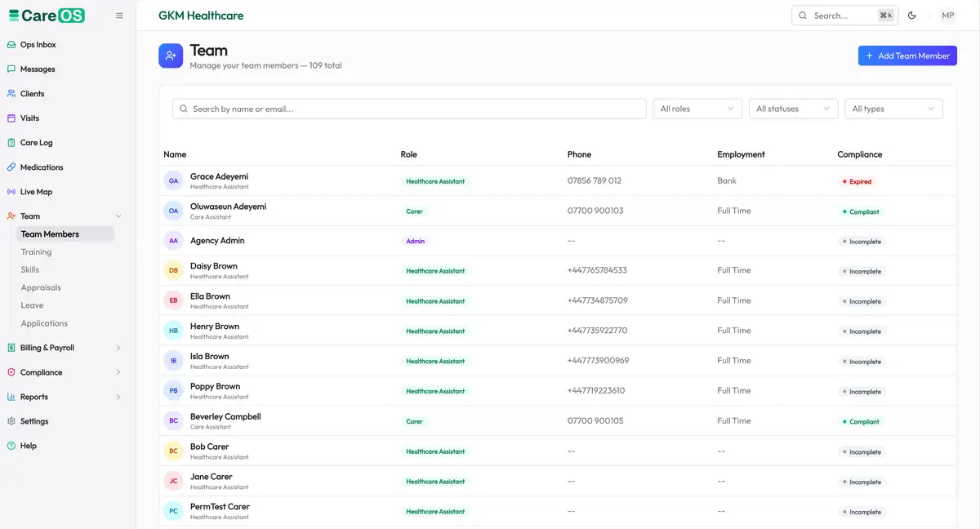Click AA avatar for Agency Admin
Screen dimensions: 980x529
pos(173,241)
